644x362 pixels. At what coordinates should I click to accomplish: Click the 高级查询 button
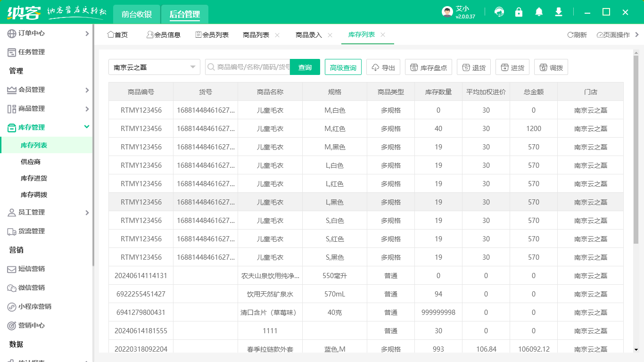[x=343, y=67]
